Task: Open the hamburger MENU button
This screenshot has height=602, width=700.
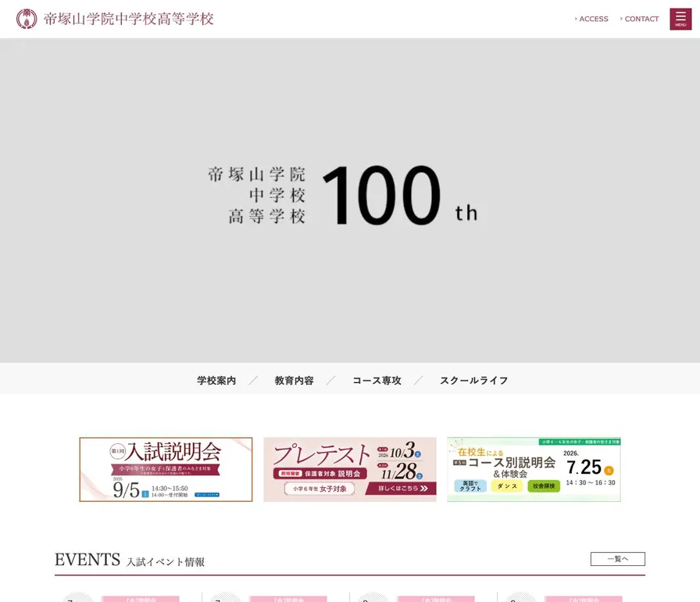Action: point(680,19)
